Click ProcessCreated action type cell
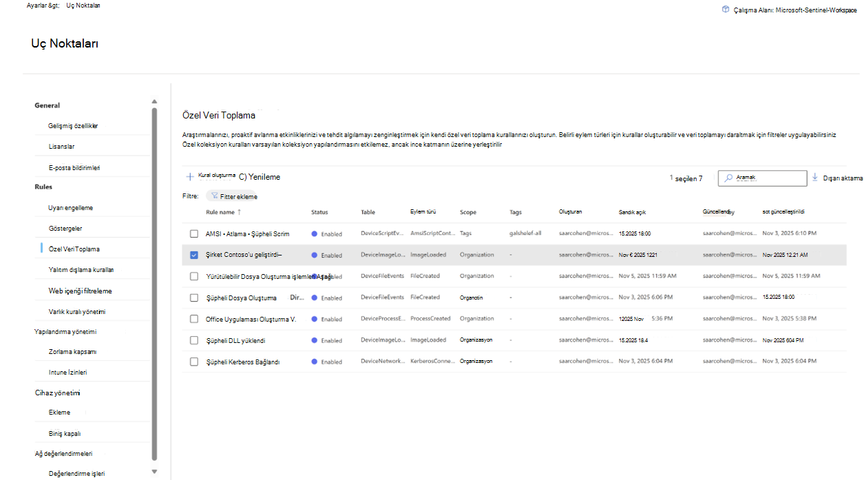This screenshot has height=480, width=868. pos(430,318)
